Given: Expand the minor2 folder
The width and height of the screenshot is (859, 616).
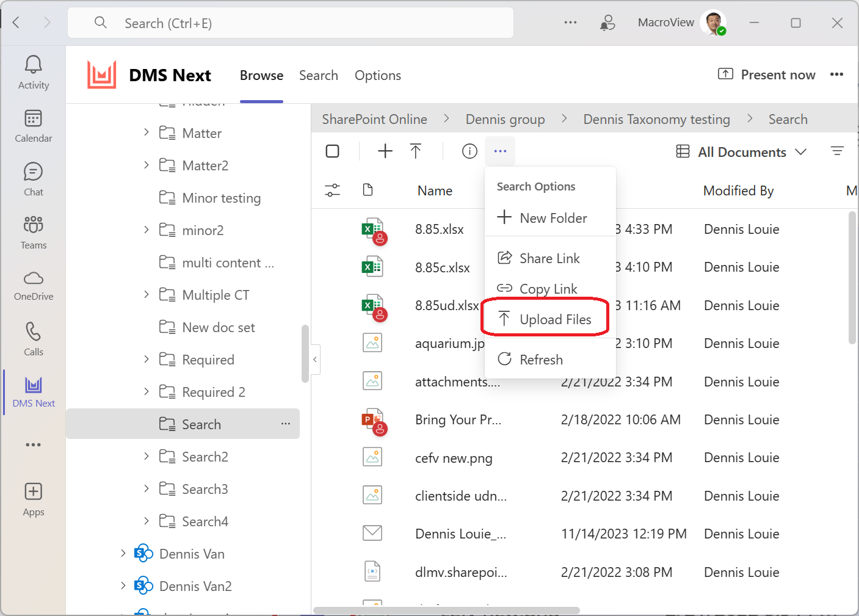Looking at the screenshot, I should tap(147, 229).
